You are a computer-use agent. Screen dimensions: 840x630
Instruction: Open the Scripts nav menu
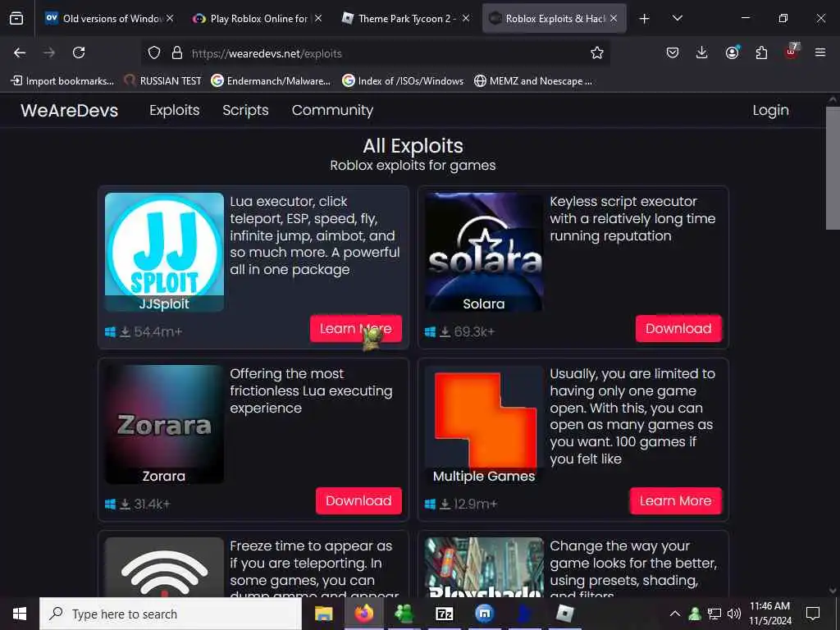245,111
